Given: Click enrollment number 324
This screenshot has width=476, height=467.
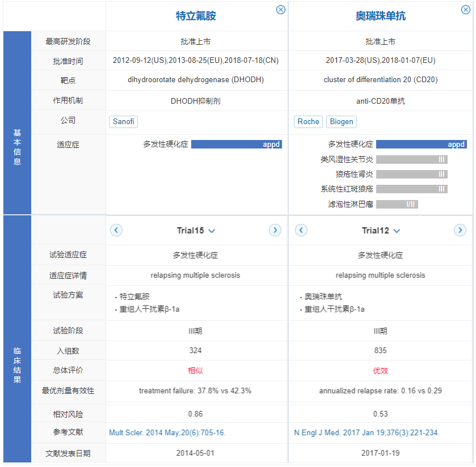Looking at the screenshot, I should click(196, 351).
